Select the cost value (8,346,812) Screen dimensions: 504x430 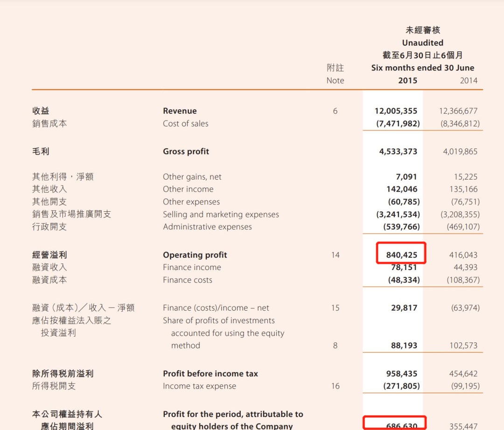pyautogui.click(x=460, y=123)
